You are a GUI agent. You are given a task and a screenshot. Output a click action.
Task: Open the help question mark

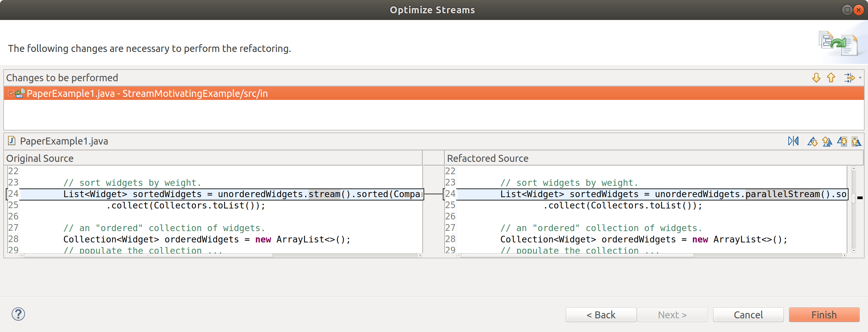coord(18,314)
